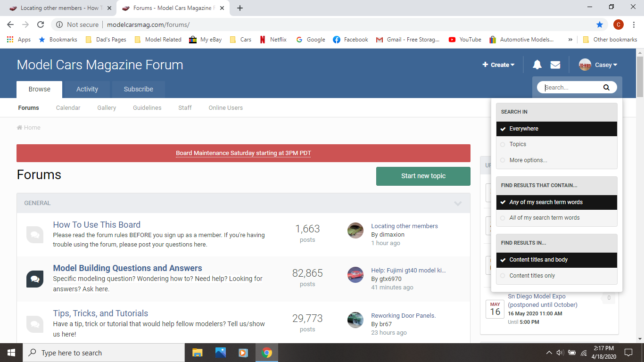Open the Calendar menu item
The height and width of the screenshot is (362, 644).
pyautogui.click(x=68, y=108)
